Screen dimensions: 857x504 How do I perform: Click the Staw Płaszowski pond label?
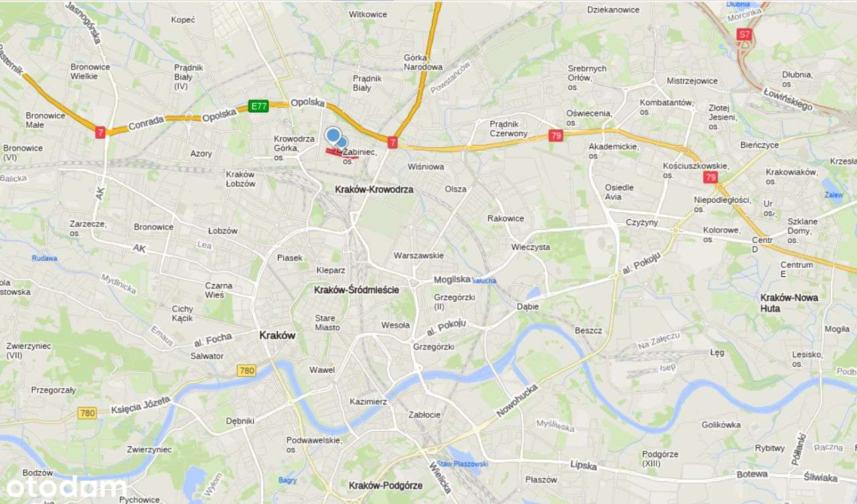click(460, 464)
